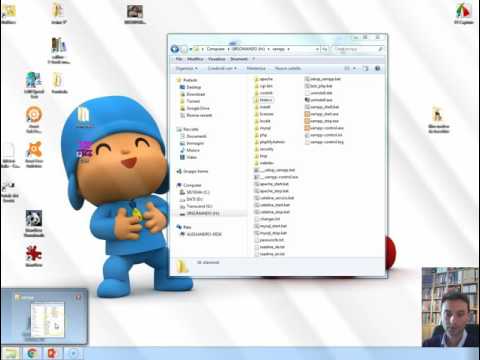Select the phpMyAdmin folder
480x360 pixels.
pos(269,142)
